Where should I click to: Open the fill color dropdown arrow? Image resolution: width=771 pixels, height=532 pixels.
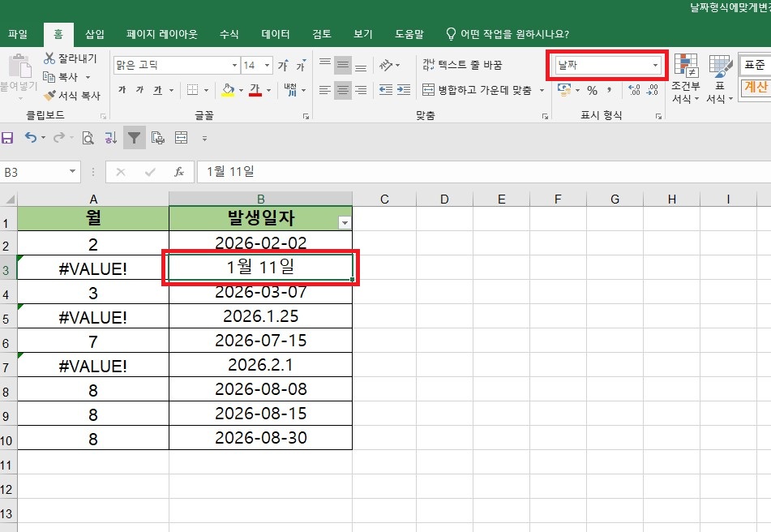(241, 90)
